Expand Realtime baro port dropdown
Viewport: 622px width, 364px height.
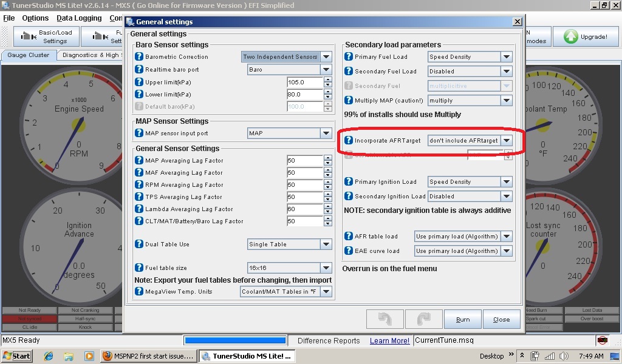(x=326, y=69)
